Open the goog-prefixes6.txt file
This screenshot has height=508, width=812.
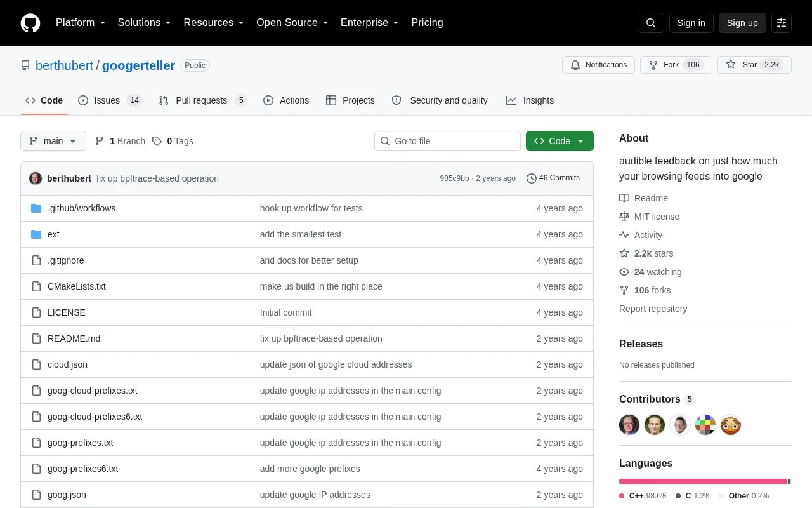pyautogui.click(x=83, y=469)
